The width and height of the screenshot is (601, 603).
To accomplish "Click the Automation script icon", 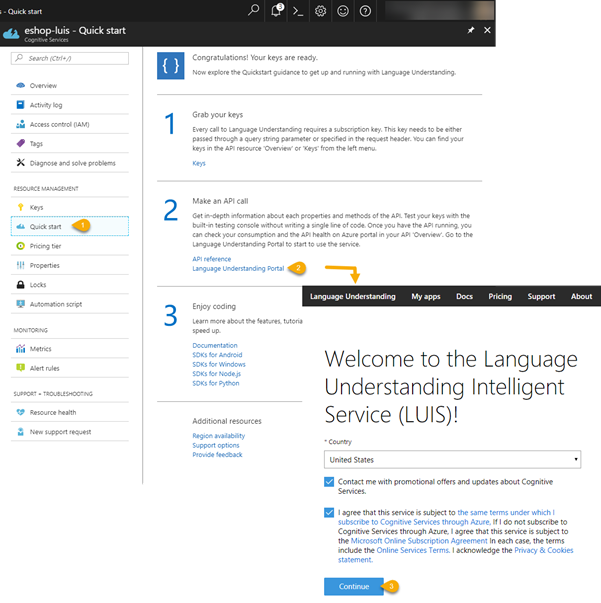I will [20, 304].
